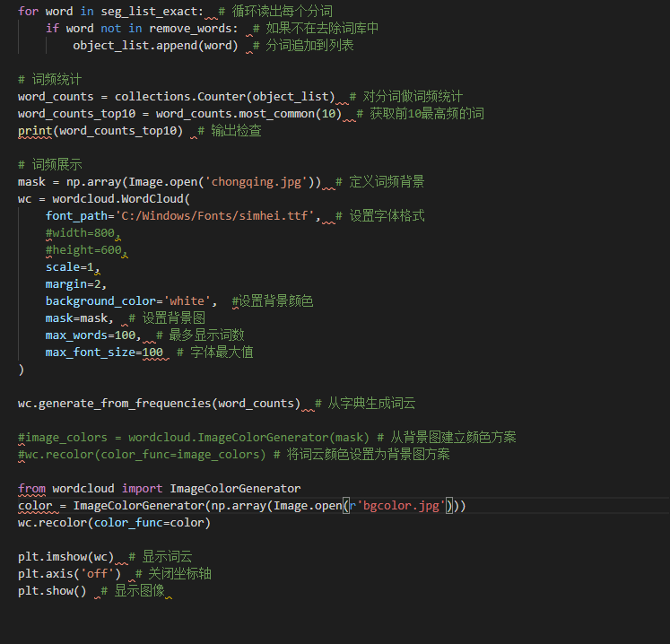Click the '# 词频统计' comment
The image size is (670, 644).
point(49,80)
